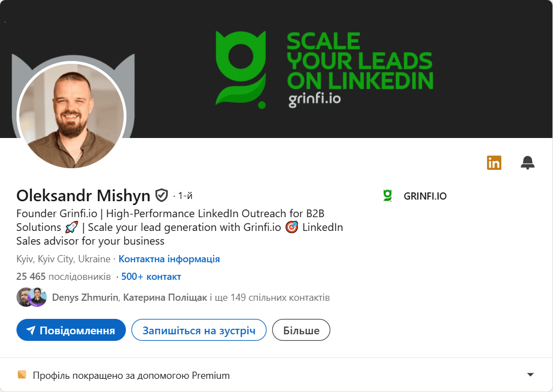553x392 pixels.
Task: Expand the Premium profile section chevron
Action: [x=530, y=375]
